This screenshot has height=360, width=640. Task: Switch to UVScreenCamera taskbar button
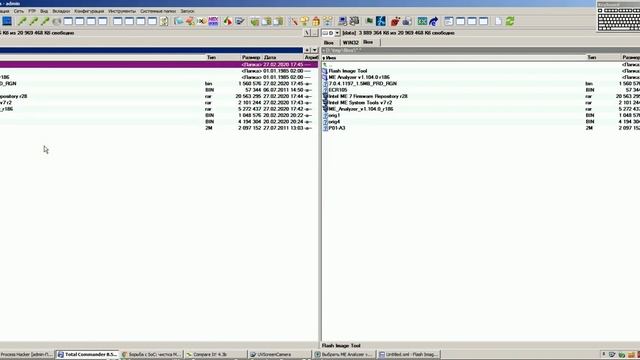280,355
